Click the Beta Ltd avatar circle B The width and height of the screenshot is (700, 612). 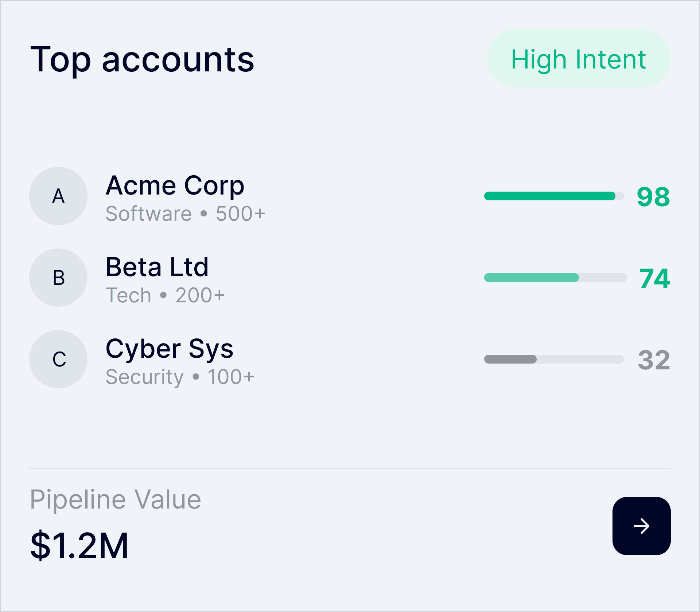point(58,278)
